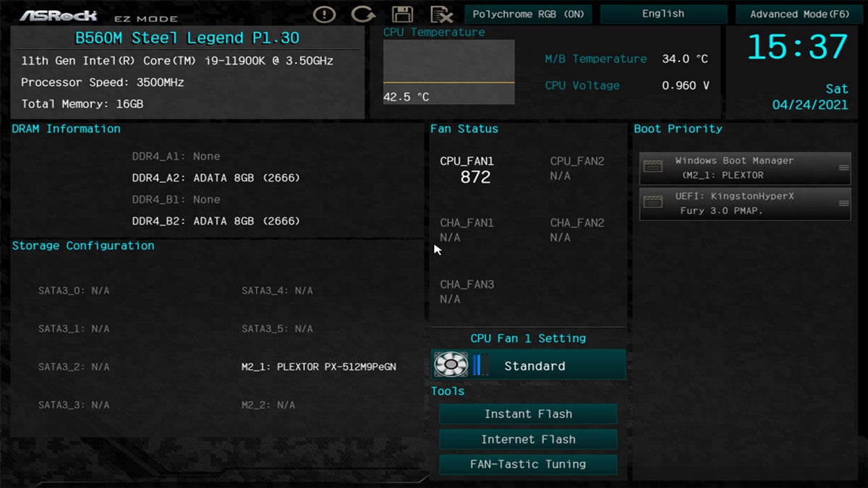The height and width of the screenshot is (488, 868).
Task: Click the discard changes document icon
Action: point(441,14)
